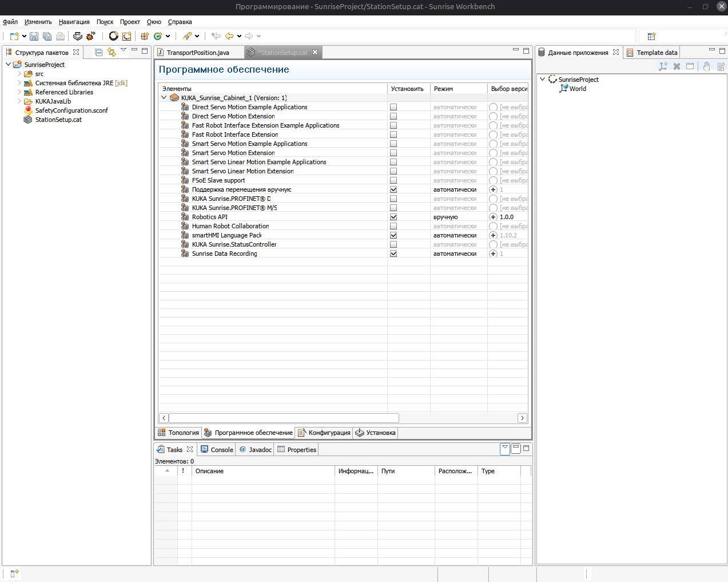Click the Forward navigation arrow
Image resolution: width=728 pixels, height=582 pixels.
(249, 36)
